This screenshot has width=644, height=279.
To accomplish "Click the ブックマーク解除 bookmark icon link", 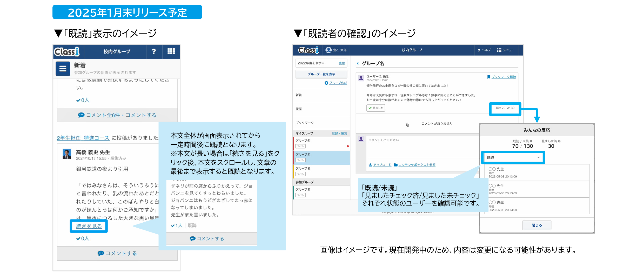I will point(489,77).
